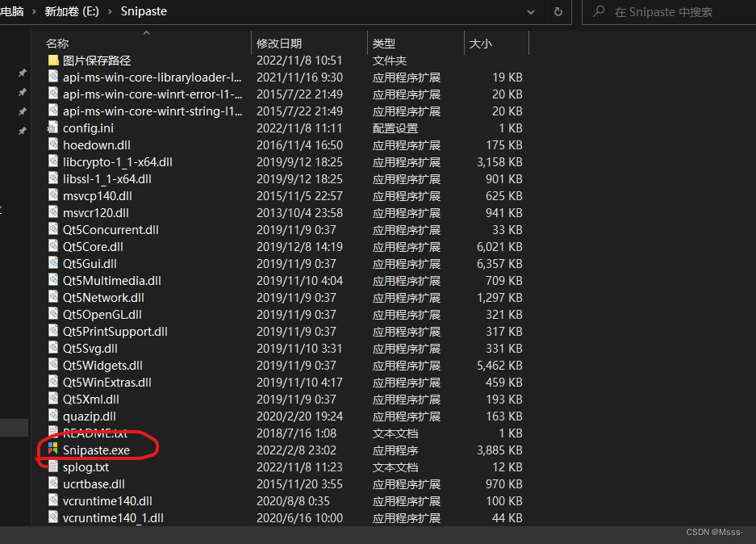This screenshot has width=756, height=544.
Task: Click the second pin icon in sidebar
Action: 22,92
